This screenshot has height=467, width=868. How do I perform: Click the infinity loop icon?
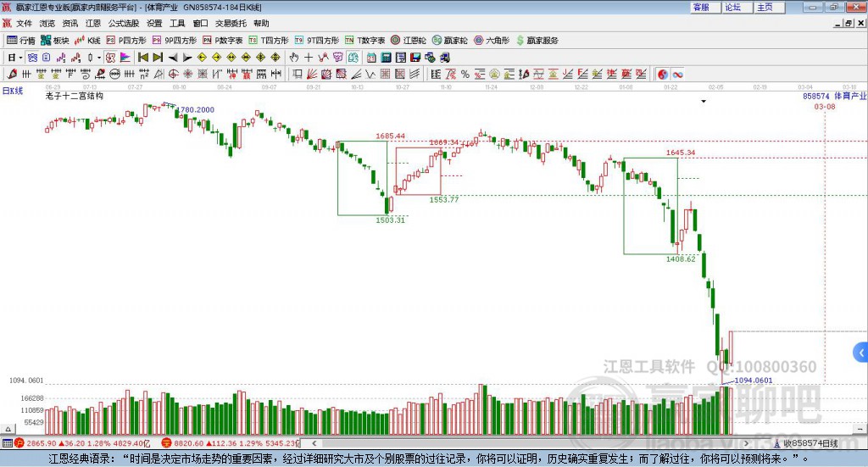coord(677,74)
